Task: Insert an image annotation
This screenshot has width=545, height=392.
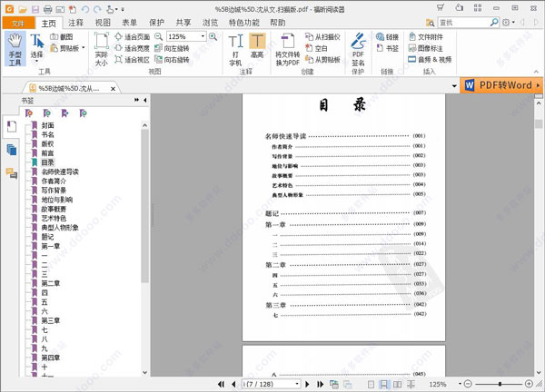Action: [x=426, y=48]
